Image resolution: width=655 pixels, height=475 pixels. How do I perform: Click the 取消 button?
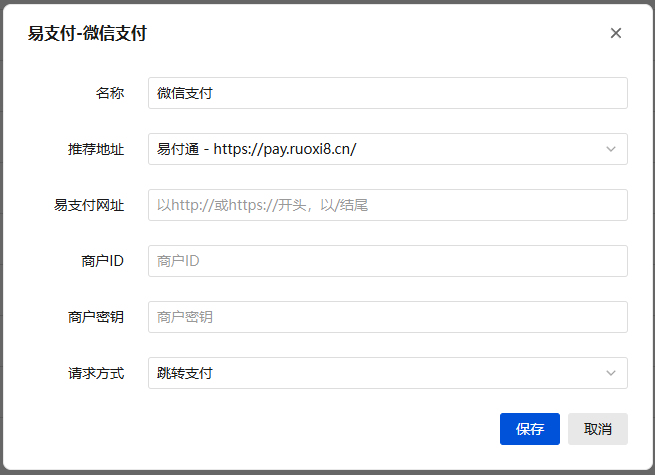click(x=598, y=429)
